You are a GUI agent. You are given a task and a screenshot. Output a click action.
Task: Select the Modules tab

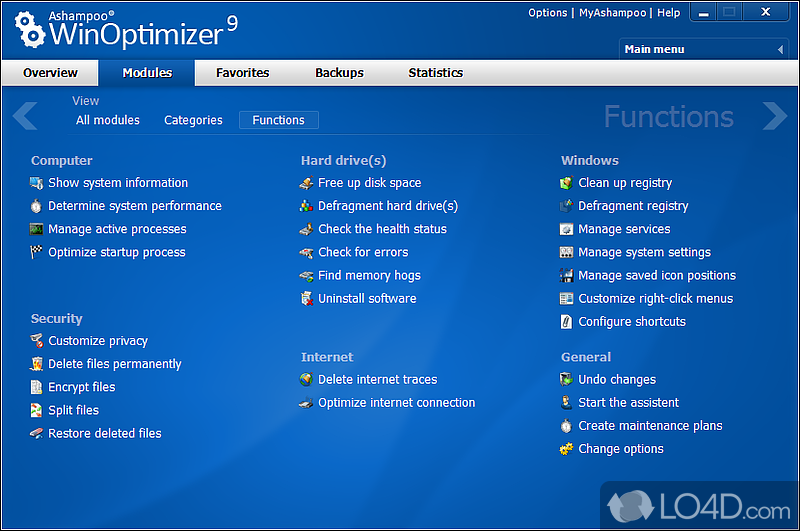click(147, 72)
